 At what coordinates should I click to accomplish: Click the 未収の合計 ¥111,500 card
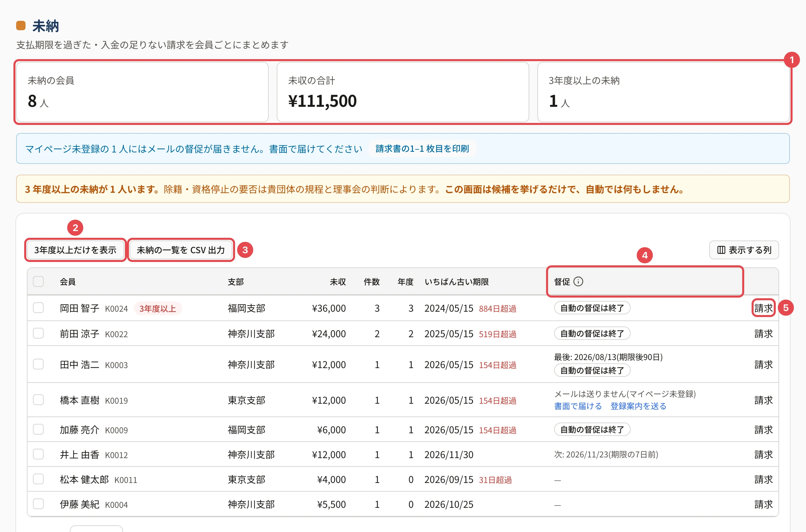(403, 92)
